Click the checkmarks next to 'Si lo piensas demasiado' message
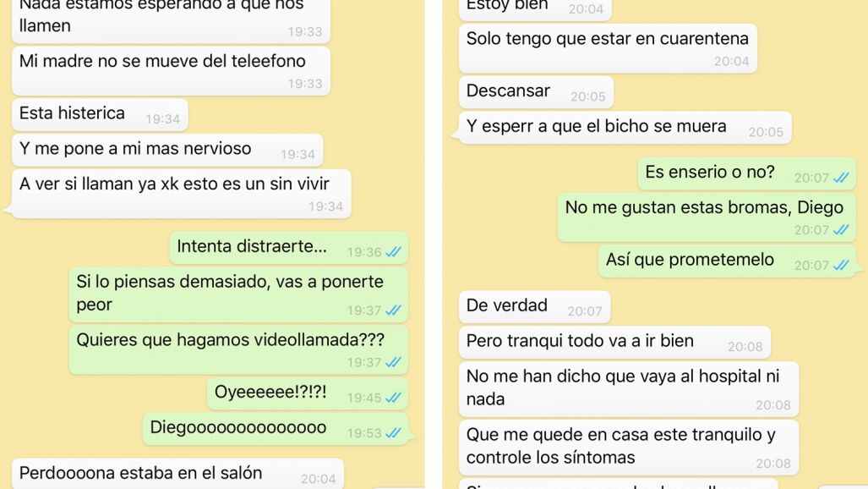The height and width of the screenshot is (489, 868). (394, 310)
